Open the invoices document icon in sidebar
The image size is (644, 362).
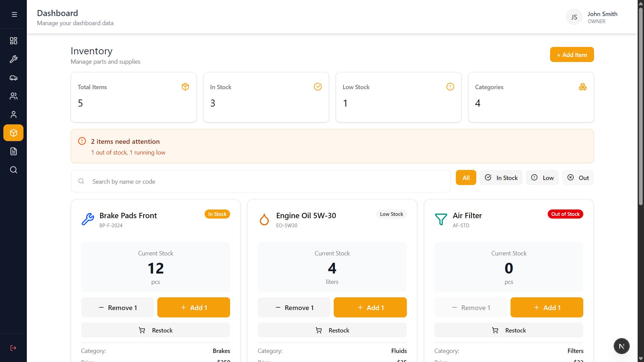13,151
